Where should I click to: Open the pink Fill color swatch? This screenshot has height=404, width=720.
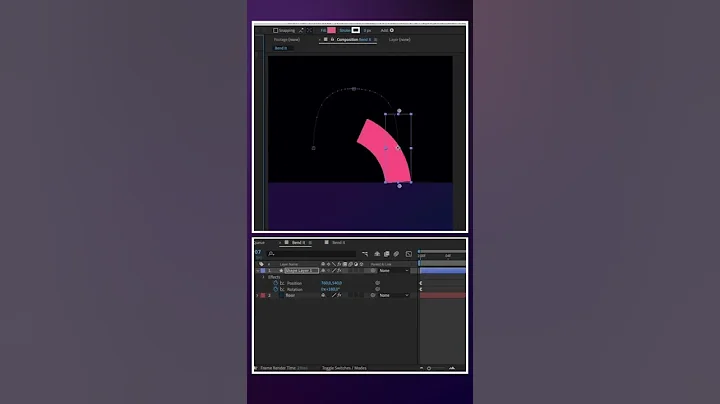click(331, 30)
